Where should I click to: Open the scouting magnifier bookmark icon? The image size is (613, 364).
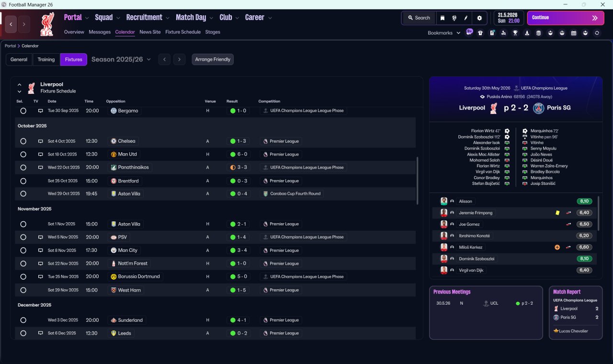point(503,33)
